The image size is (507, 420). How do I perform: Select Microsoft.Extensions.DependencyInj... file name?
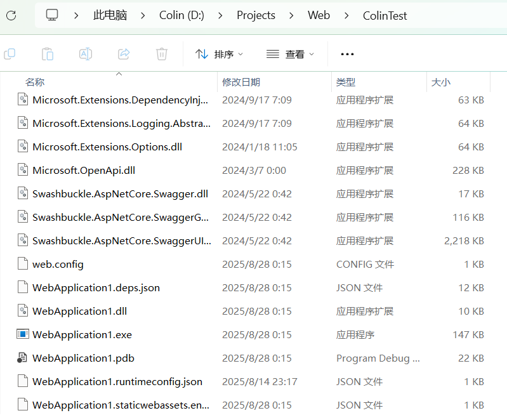pyautogui.click(x=121, y=100)
